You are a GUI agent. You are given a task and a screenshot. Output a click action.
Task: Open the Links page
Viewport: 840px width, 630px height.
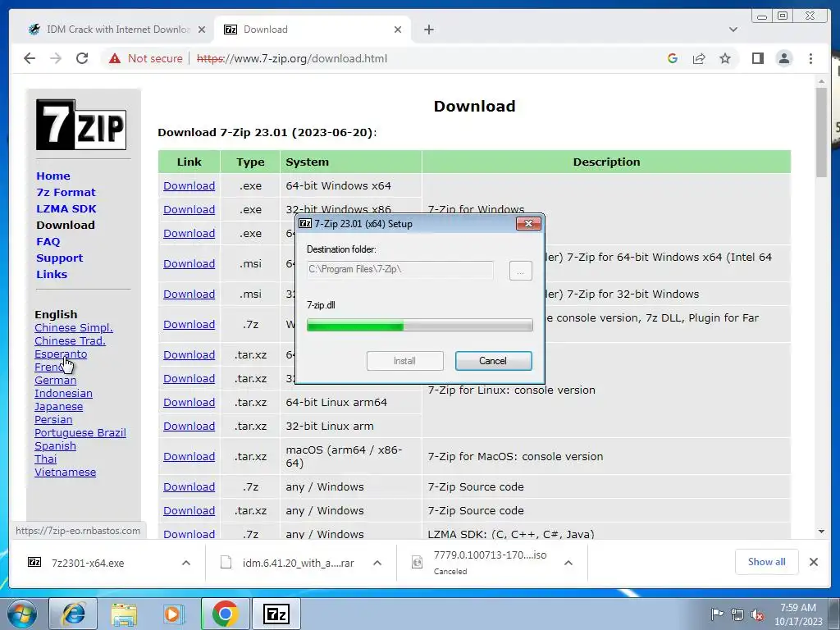(x=52, y=274)
